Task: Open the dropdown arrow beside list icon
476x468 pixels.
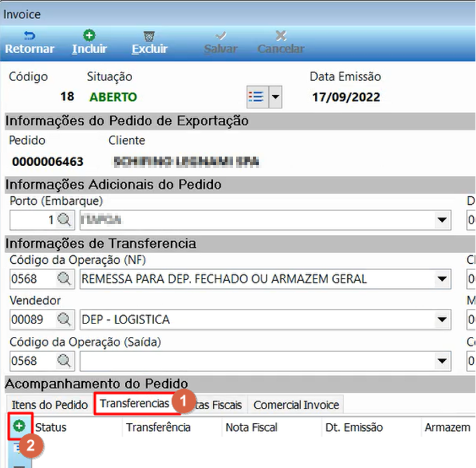Action: pyautogui.click(x=275, y=97)
